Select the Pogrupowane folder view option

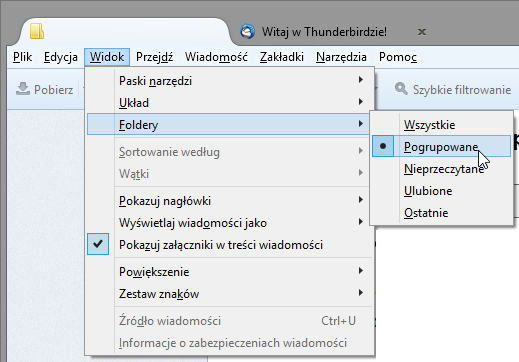tap(441, 146)
